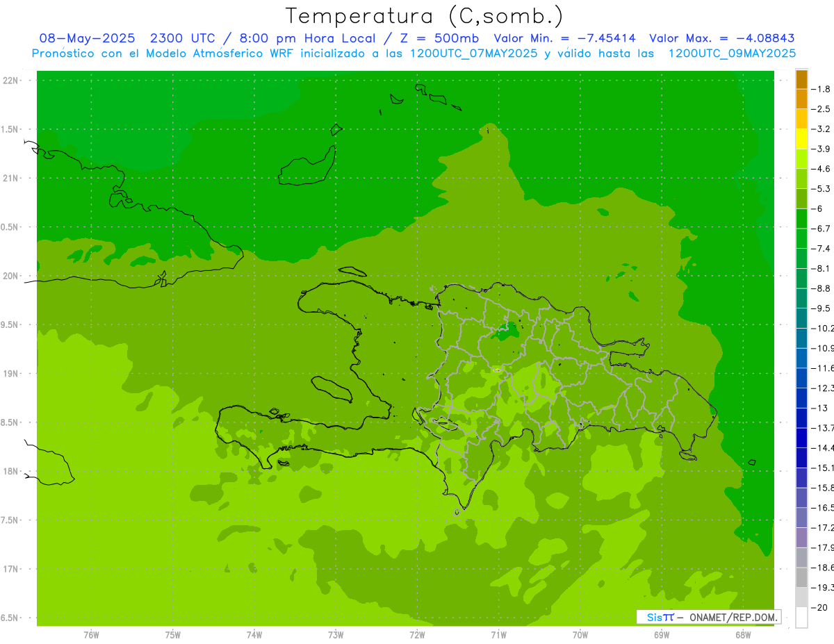Screen dimensions: 834x644
Task: Click the 17N latitude label
Action: (x=10, y=569)
